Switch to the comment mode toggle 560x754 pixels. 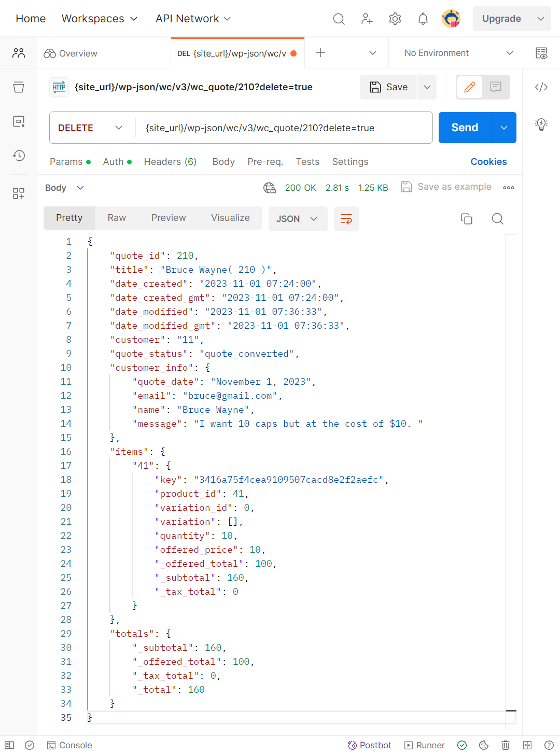496,87
